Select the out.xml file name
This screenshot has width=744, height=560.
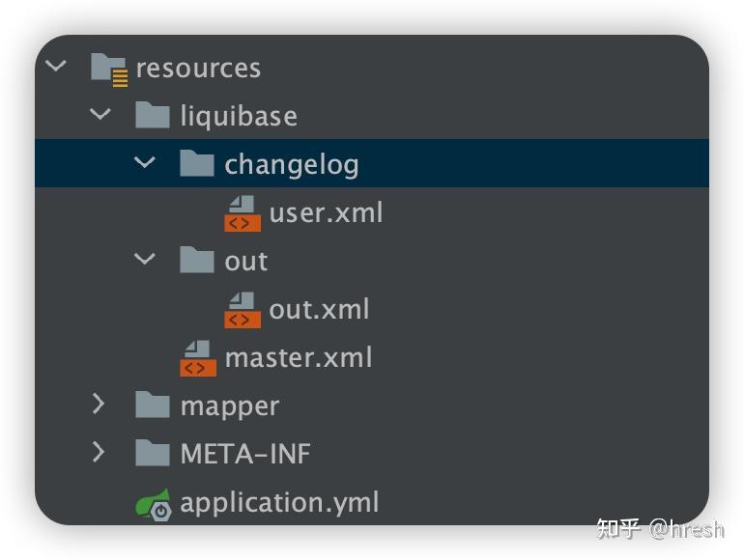tap(319, 309)
